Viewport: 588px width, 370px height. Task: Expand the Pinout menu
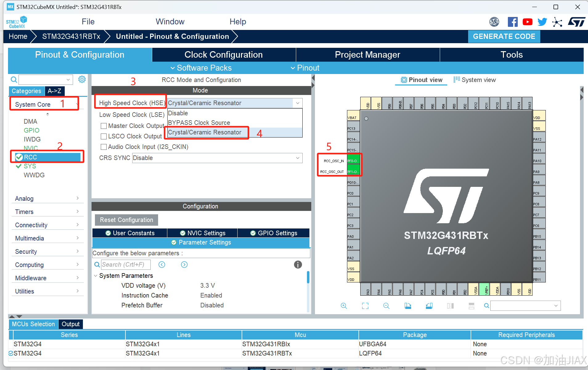(305, 68)
